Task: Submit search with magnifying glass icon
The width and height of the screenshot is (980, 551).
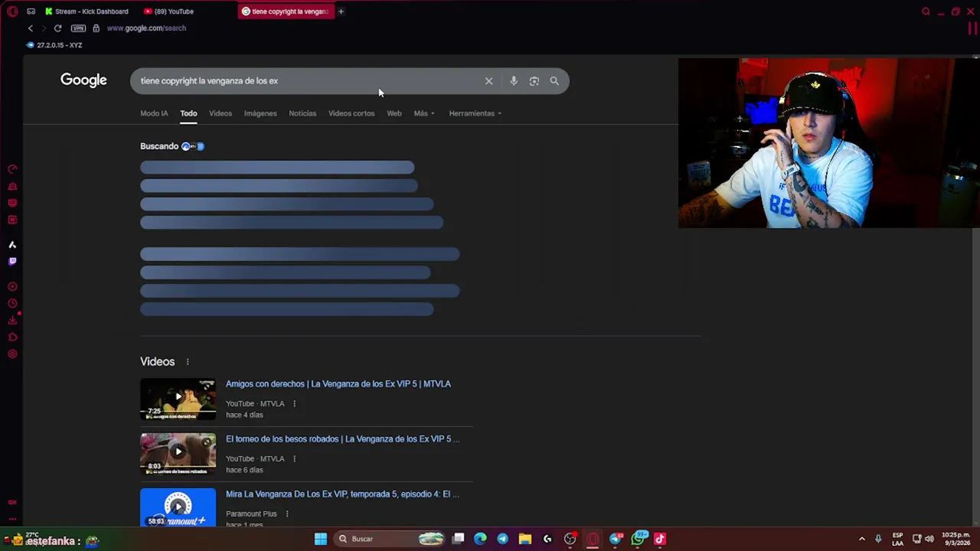Action: (554, 81)
